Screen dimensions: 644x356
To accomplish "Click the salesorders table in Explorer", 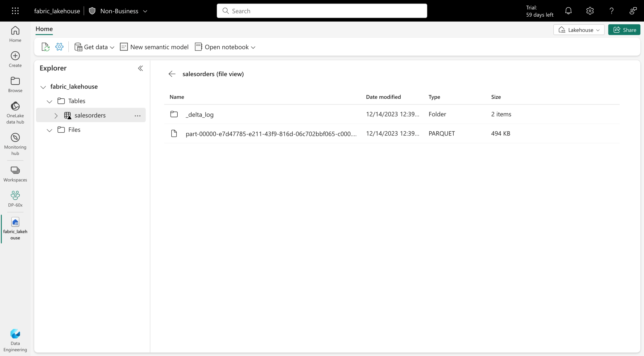I will click(90, 115).
